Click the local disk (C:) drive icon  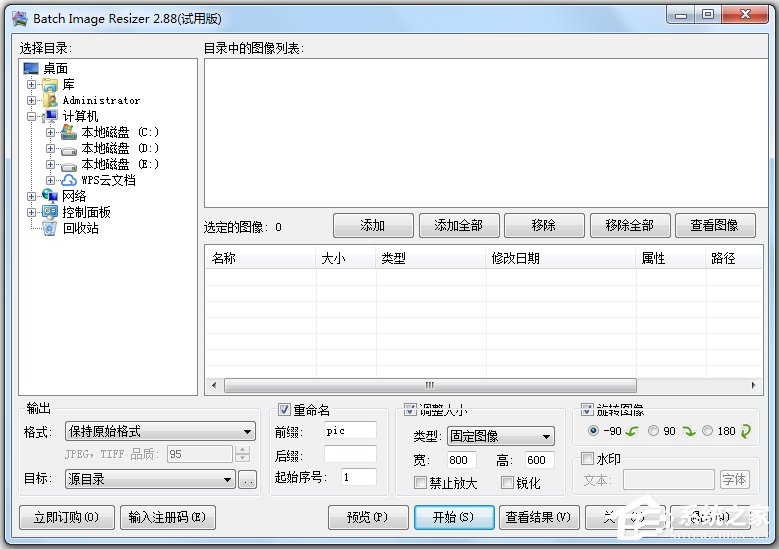(x=69, y=132)
